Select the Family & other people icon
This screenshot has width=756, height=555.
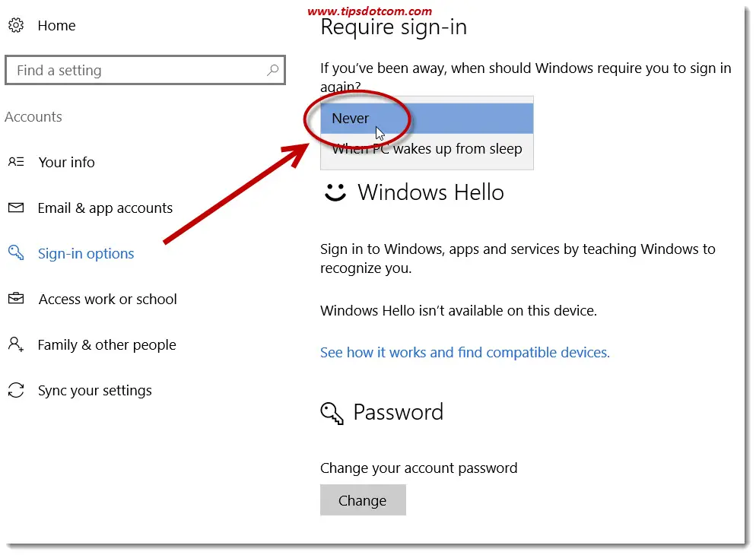click(16, 344)
